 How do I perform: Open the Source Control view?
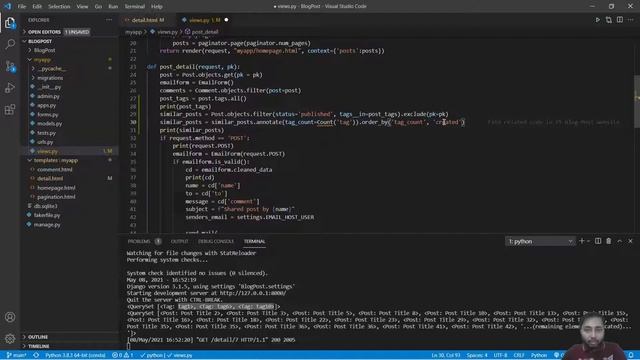pyautogui.click(x=10, y=66)
